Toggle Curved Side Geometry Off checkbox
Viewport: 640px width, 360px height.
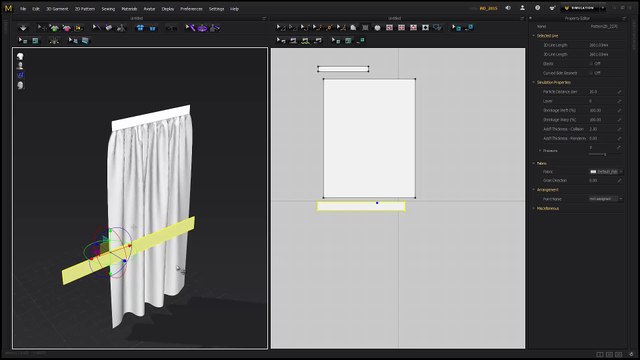pos(591,73)
